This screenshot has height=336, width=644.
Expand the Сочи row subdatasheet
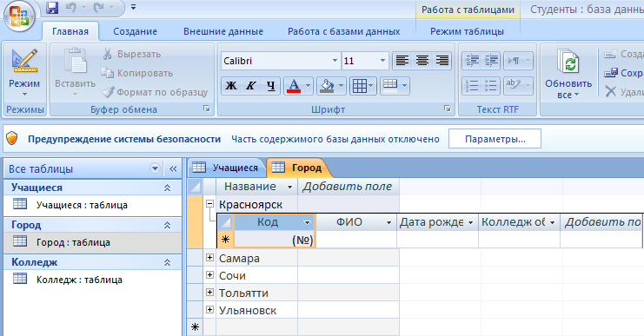tap(209, 275)
